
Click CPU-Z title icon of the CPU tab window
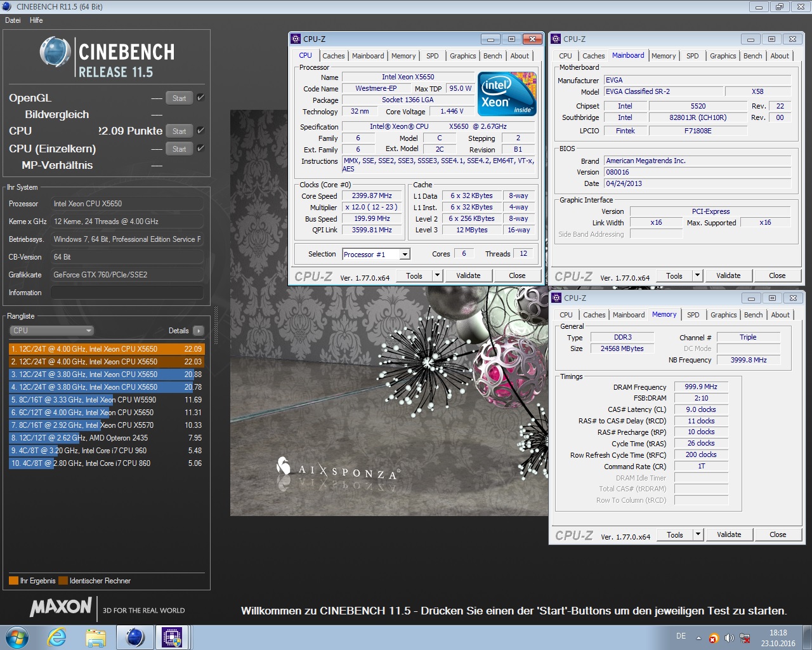[x=296, y=39]
